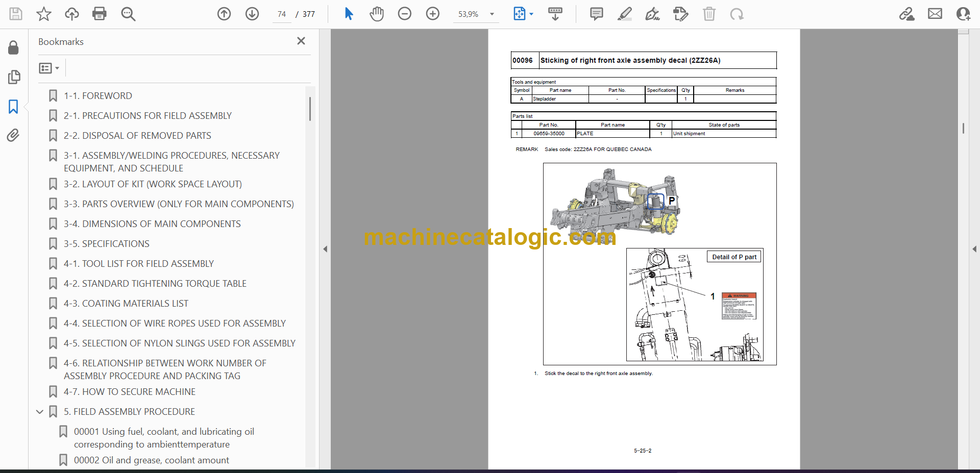The image size is (980, 473).
Task: Open bookmark 4-3. COATING MATERIALS LIST
Action: click(x=126, y=304)
